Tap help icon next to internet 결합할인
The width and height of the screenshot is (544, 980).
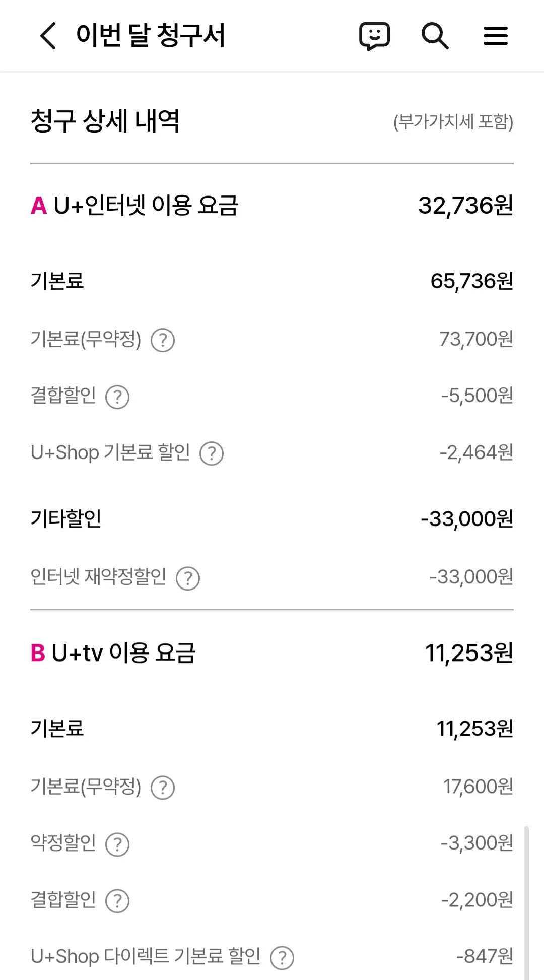coord(117,397)
